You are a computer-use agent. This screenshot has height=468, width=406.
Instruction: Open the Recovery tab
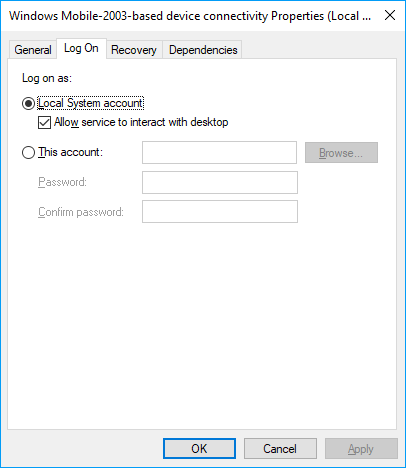tap(134, 50)
